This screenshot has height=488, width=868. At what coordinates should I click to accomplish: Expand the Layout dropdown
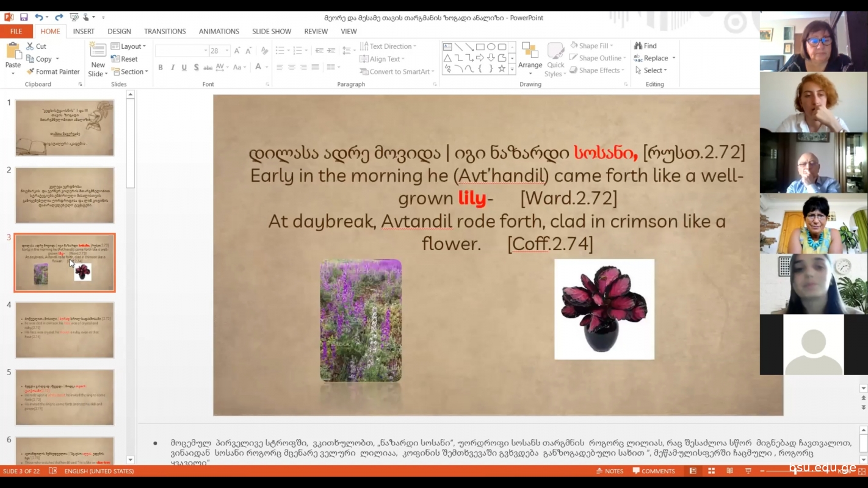pyautogui.click(x=128, y=46)
